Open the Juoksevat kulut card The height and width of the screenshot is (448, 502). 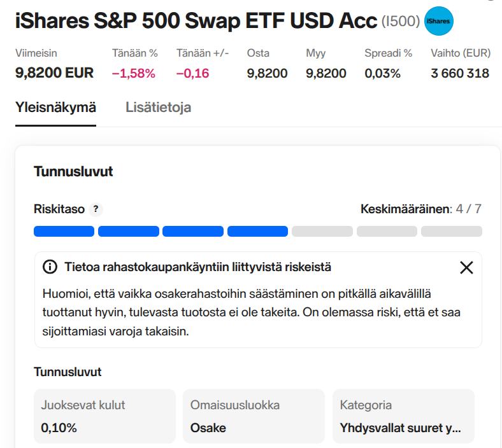tap(104, 416)
